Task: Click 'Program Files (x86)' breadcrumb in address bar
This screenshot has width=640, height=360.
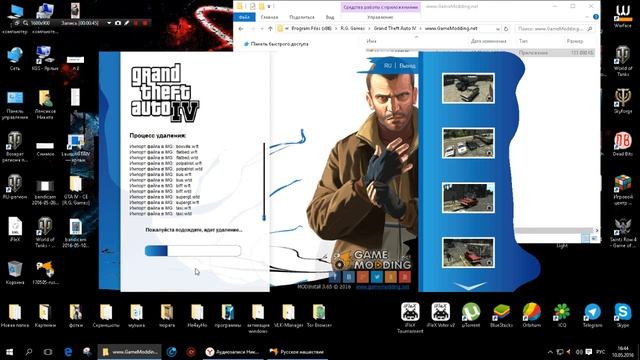Action: 311,29
